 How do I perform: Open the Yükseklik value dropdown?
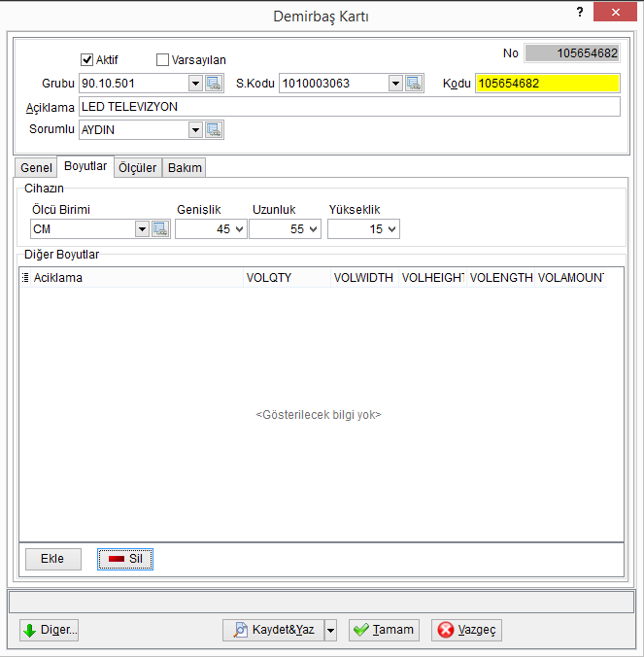pos(391,229)
